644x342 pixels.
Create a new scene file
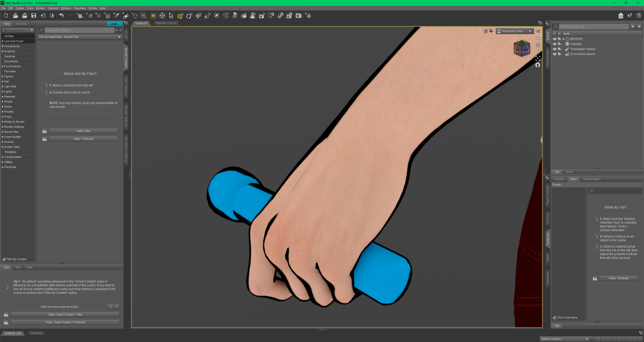coord(6,15)
